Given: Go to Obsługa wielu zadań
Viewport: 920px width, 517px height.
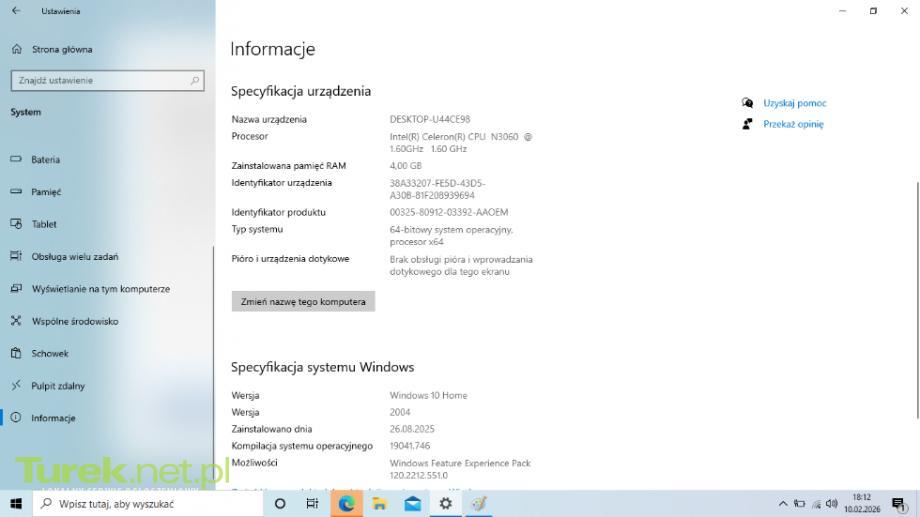Looking at the screenshot, I should (x=74, y=257).
